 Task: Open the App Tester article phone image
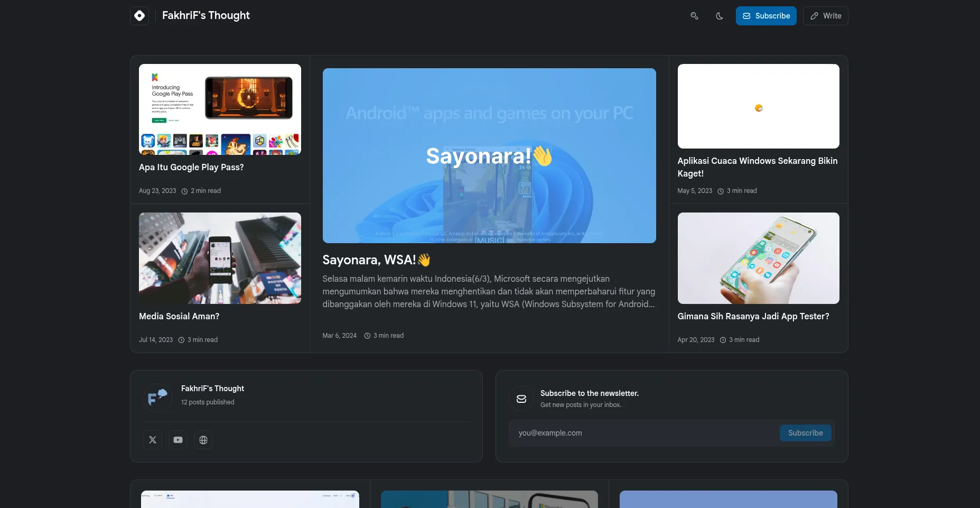[x=758, y=258]
